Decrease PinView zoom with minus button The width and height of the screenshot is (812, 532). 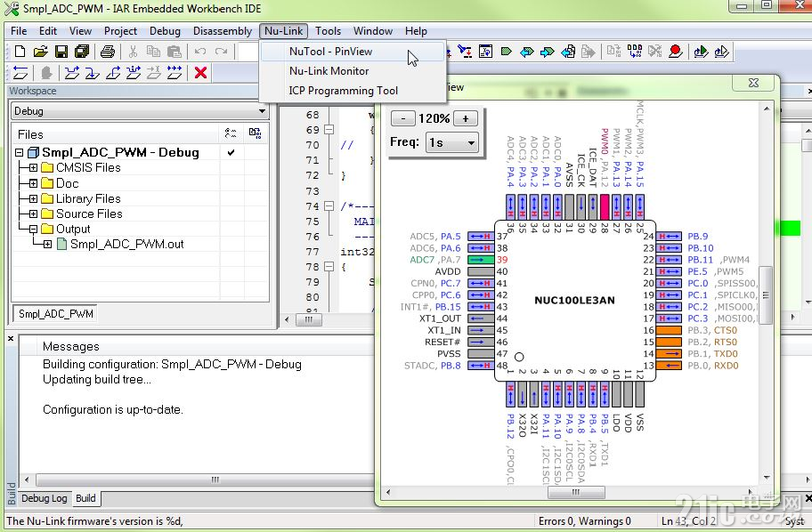(x=403, y=118)
